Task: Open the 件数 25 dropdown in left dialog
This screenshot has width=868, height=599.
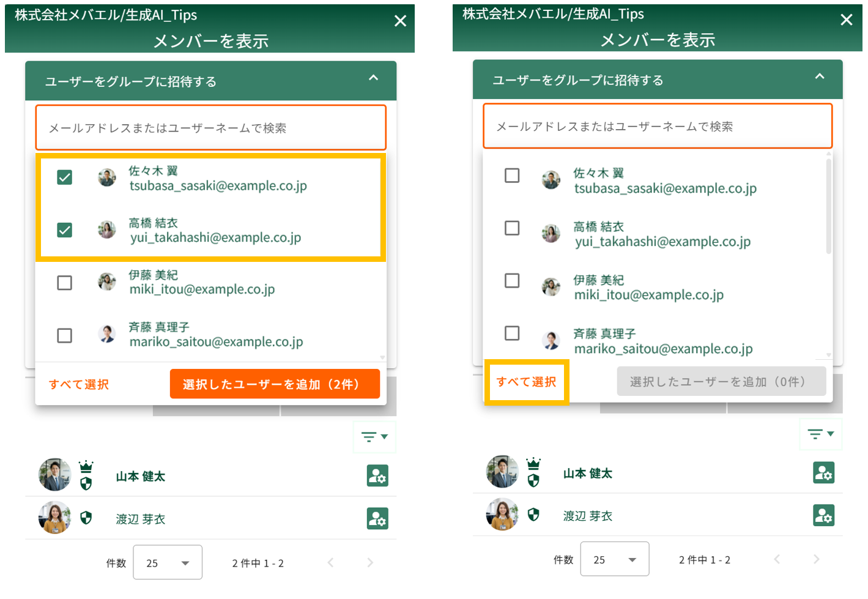Action: pos(168,563)
